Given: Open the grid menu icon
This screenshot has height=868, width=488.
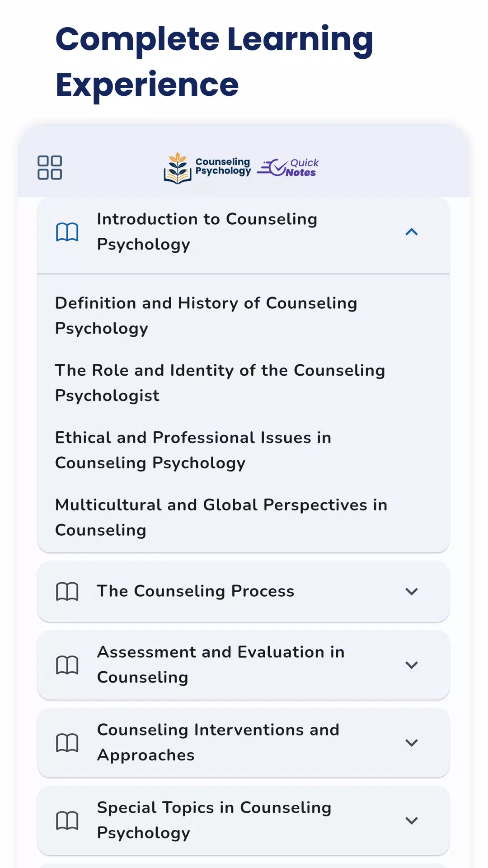Looking at the screenshot, I should pos(50,168).
